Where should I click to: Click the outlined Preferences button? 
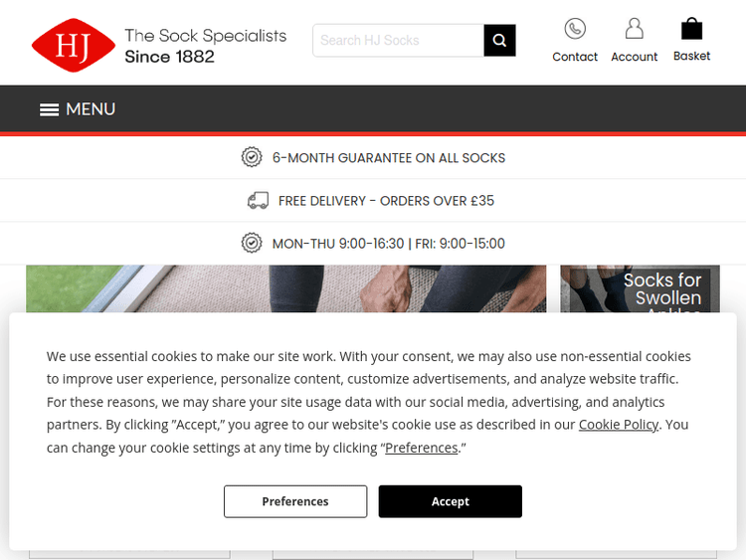coord(295,501)
